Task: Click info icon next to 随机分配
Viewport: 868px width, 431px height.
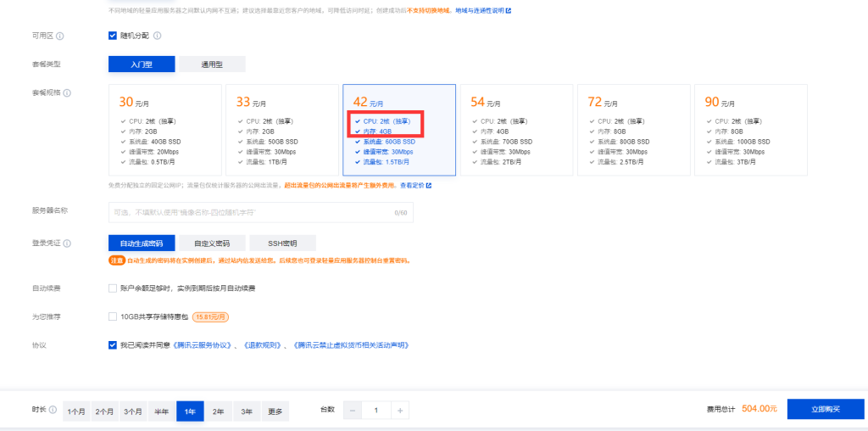Action: pyautogui.click(x=157, y=36)
